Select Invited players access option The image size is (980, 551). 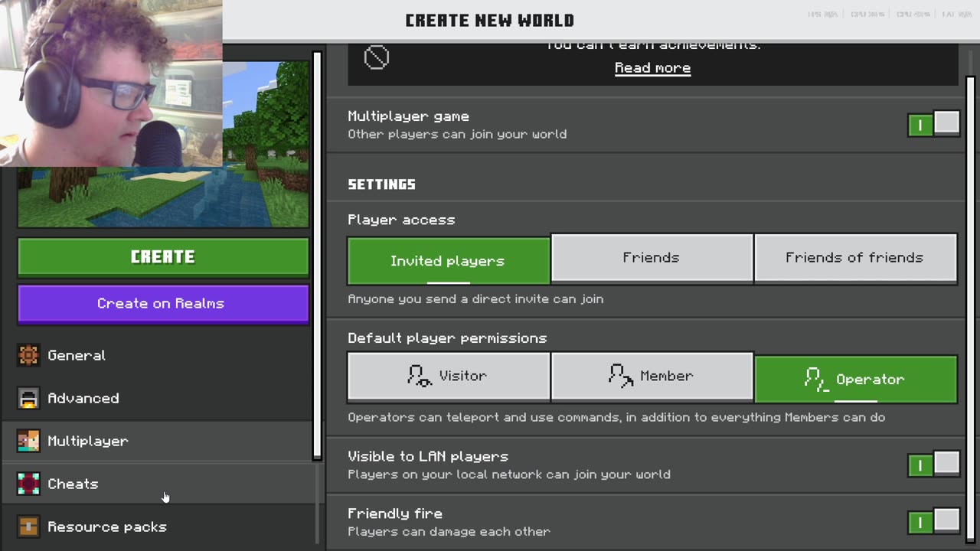(449, 260)
